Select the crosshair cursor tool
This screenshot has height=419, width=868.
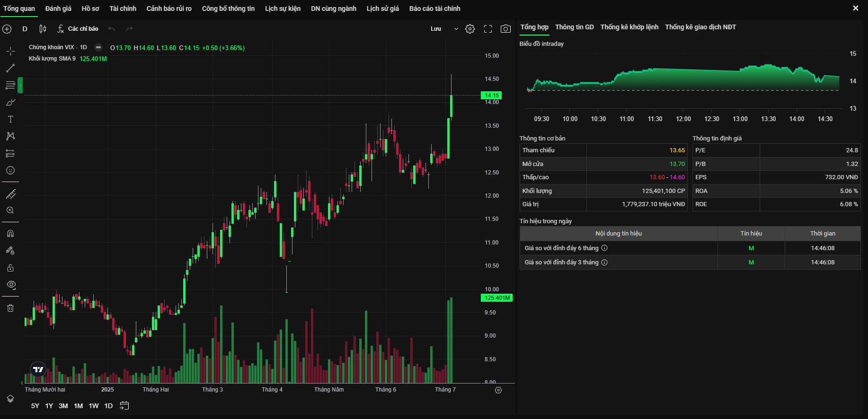10,51
